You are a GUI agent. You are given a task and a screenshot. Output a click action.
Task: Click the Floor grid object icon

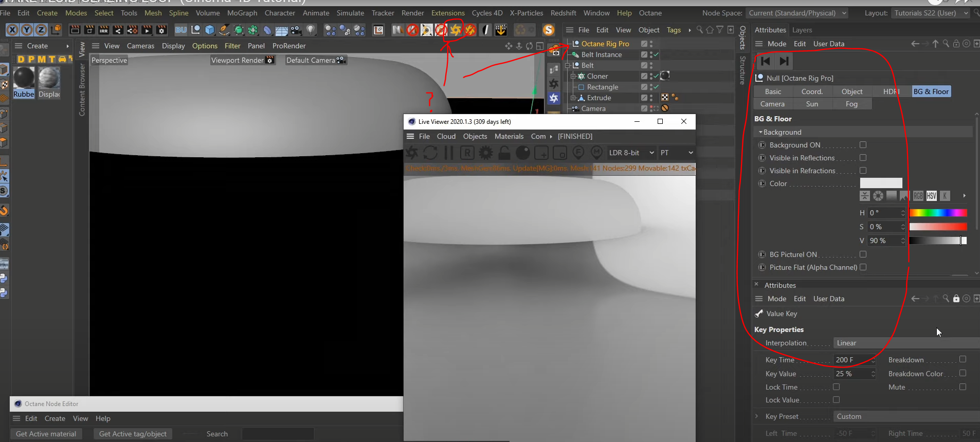coord(282,30)
